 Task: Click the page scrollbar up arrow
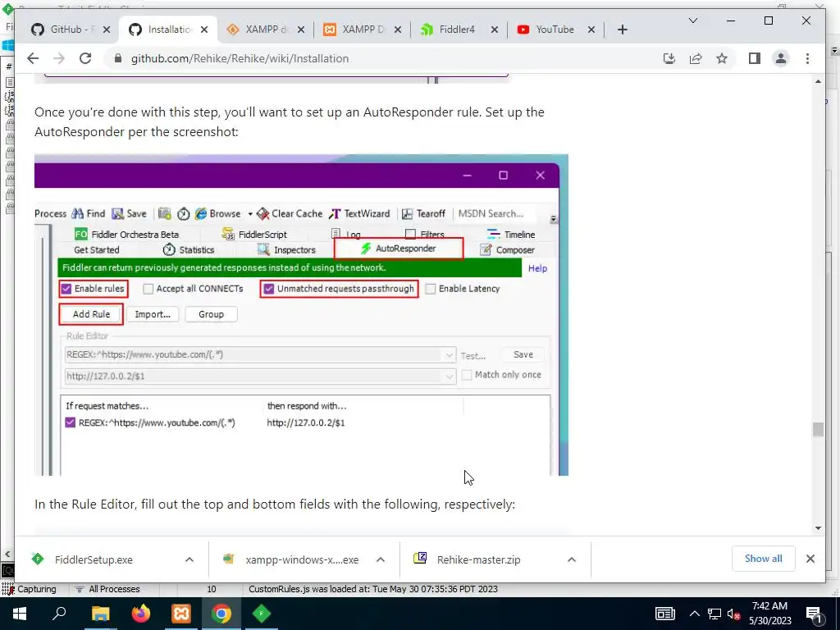tap(818, 82)
